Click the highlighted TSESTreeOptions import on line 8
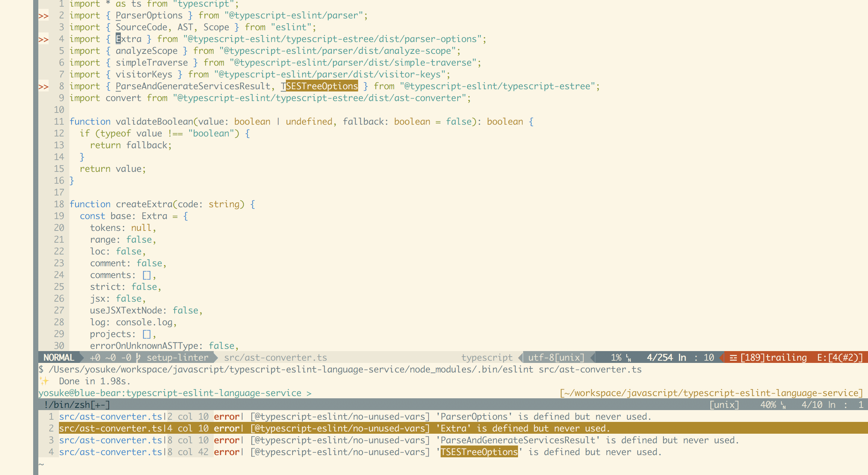Screen dimensions: 868x475 click(322, 86)
